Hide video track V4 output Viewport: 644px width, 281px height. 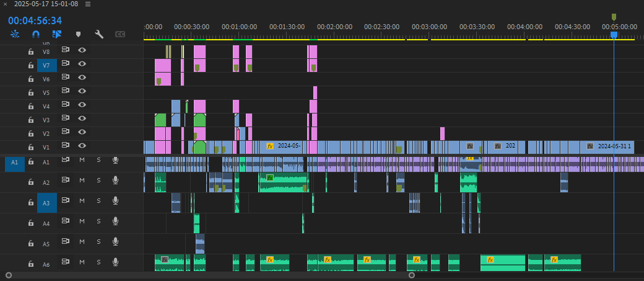coord(82,104)
